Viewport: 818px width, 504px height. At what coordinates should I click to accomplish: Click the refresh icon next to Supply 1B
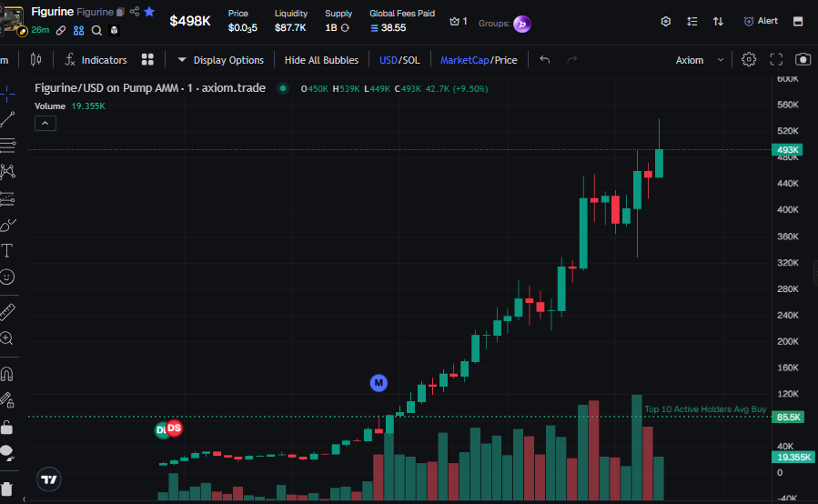345,27
